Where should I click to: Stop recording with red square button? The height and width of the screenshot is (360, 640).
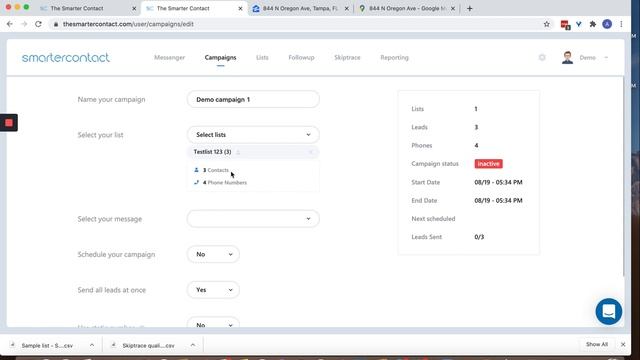pos(9,122)
